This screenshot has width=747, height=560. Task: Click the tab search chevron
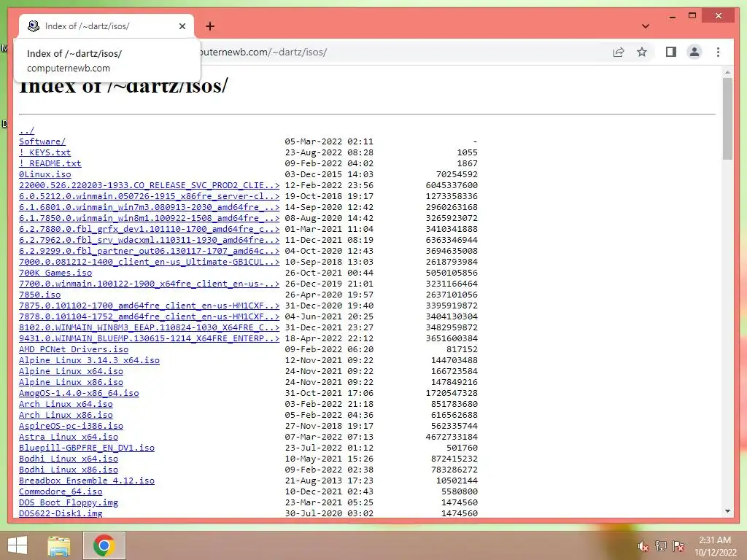point(646,26)
